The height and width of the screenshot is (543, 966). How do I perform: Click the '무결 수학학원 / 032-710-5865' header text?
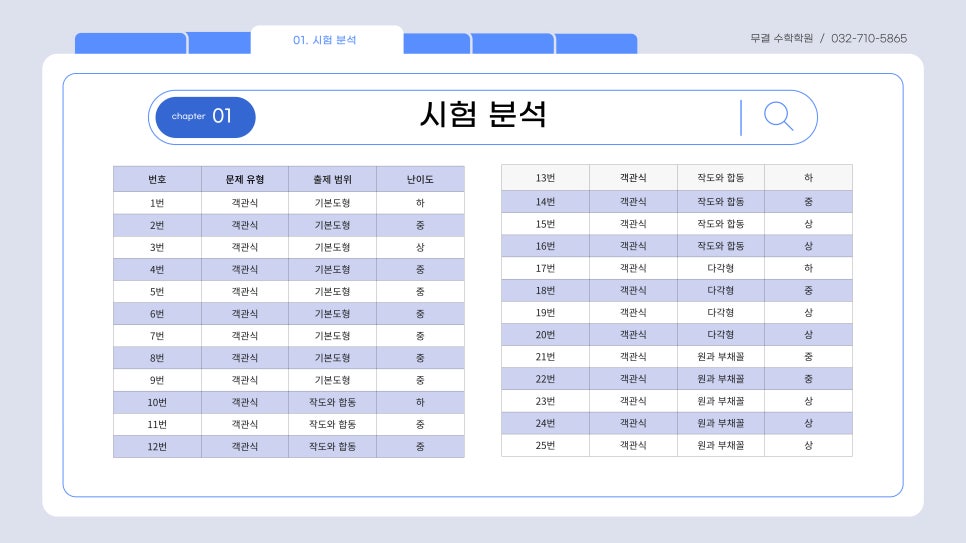[x=828, y=38]
